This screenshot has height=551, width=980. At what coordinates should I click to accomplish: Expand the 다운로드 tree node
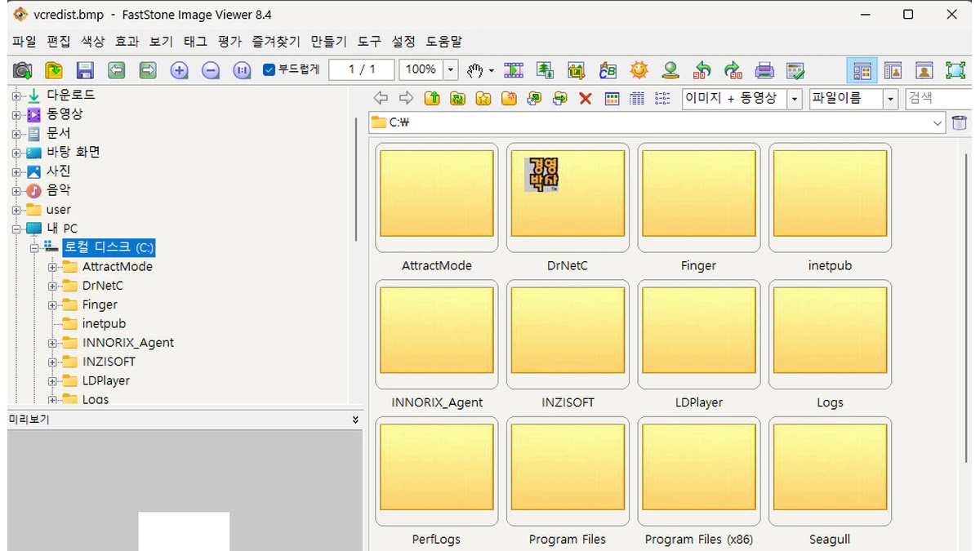[x=16, y=96]
